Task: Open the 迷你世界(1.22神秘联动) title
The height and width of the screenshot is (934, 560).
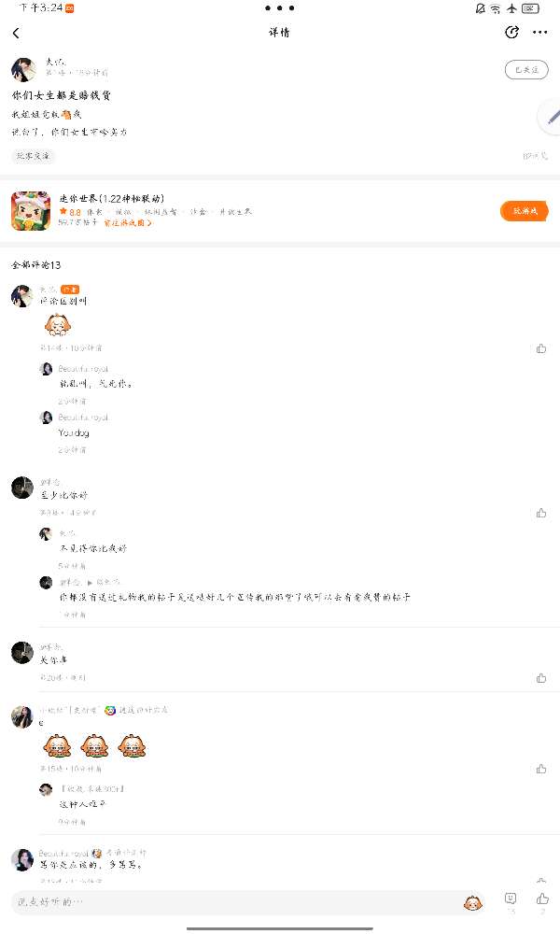Action: click(111, 198)
